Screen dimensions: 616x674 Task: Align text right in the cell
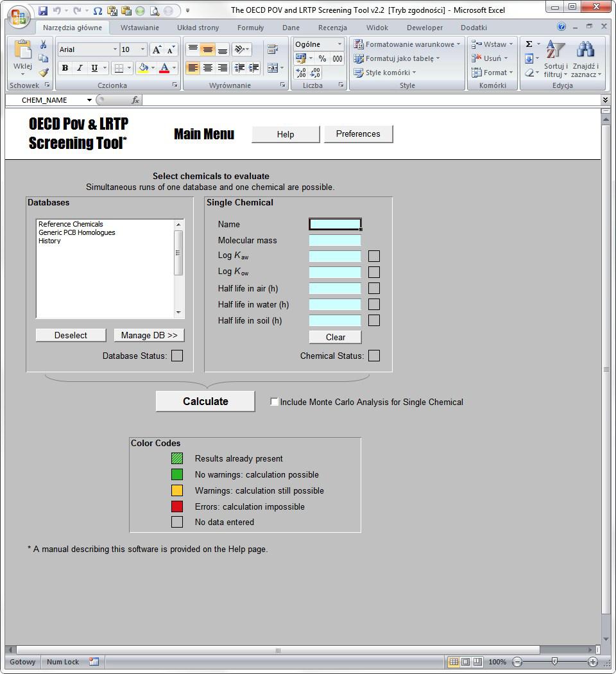tap(223, 68)
